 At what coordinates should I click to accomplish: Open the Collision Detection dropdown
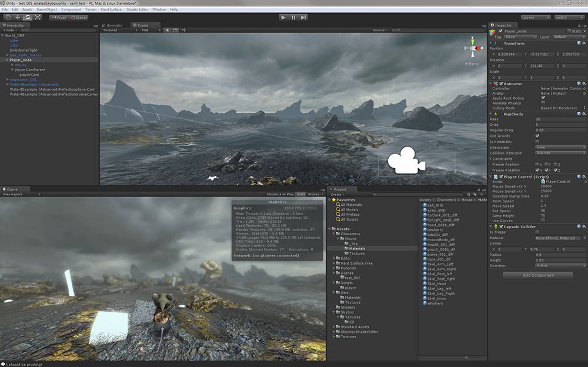coord(560,153)
